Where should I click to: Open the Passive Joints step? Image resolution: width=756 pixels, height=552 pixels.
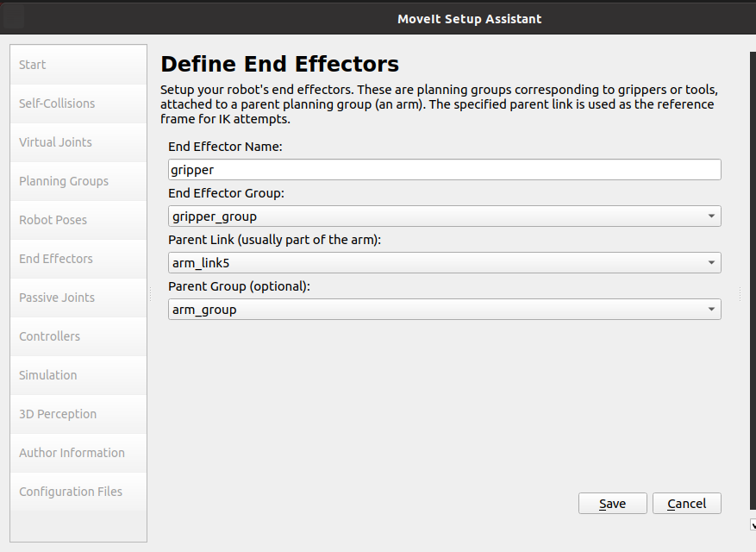tap(78, 298)
